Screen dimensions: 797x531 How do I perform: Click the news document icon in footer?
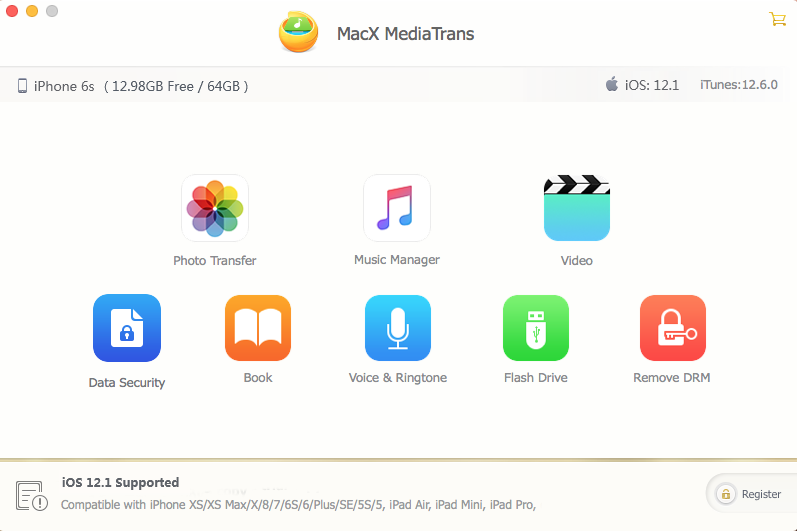[29, 494]
